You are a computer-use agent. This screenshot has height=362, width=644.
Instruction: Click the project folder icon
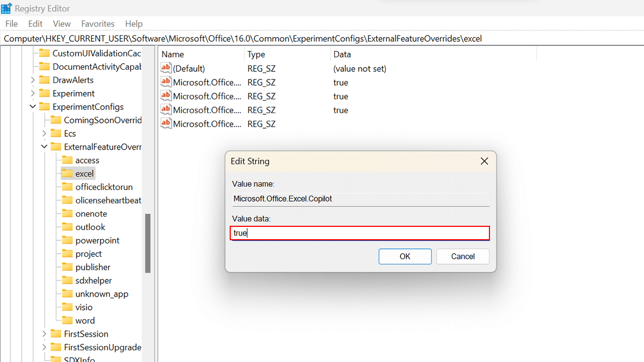[67, 254]
